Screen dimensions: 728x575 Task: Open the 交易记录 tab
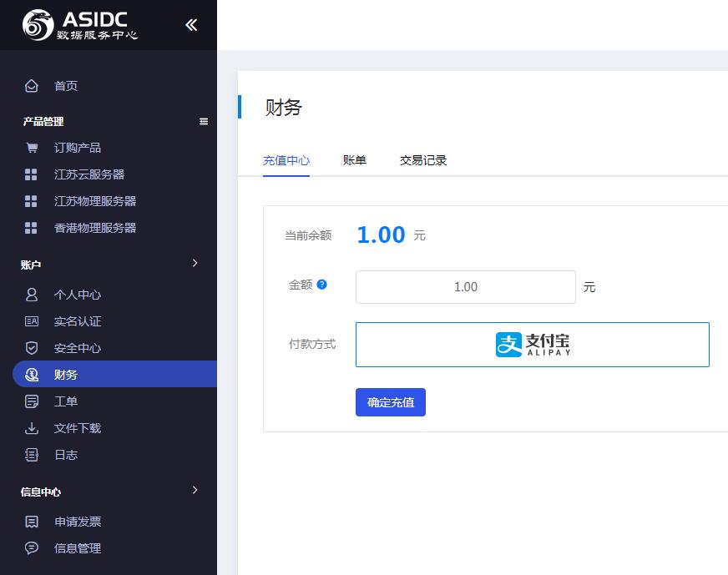pos(423,160)
